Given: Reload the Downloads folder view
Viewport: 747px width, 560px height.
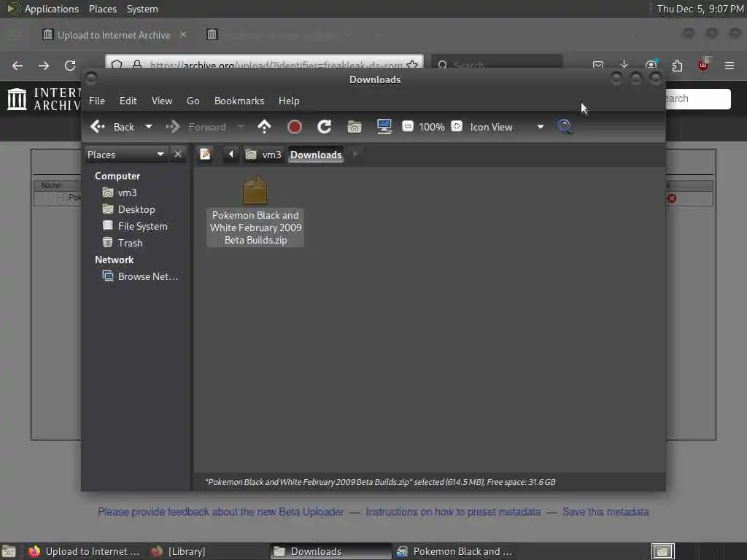Looking at the screenshot, I should (325, 127).
